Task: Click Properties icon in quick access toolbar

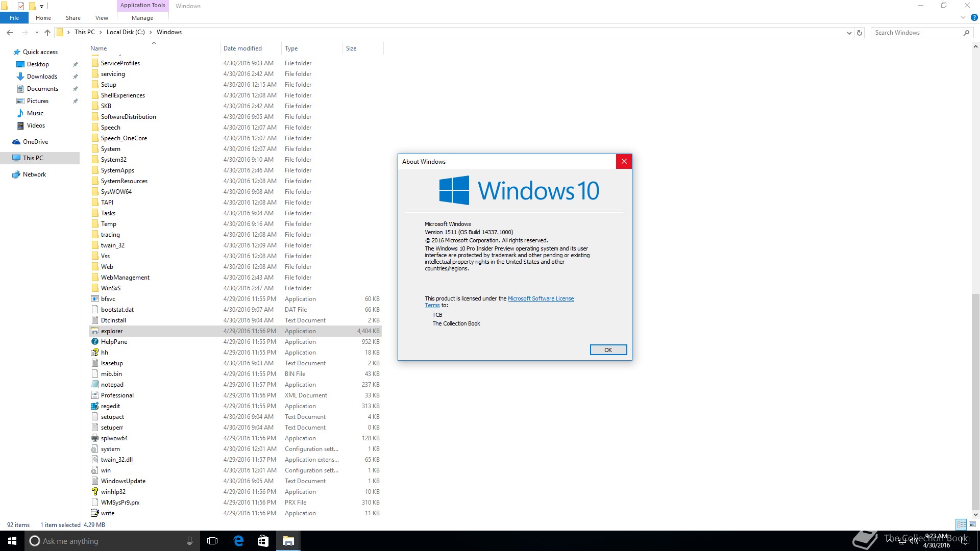Action: [20, 6]
